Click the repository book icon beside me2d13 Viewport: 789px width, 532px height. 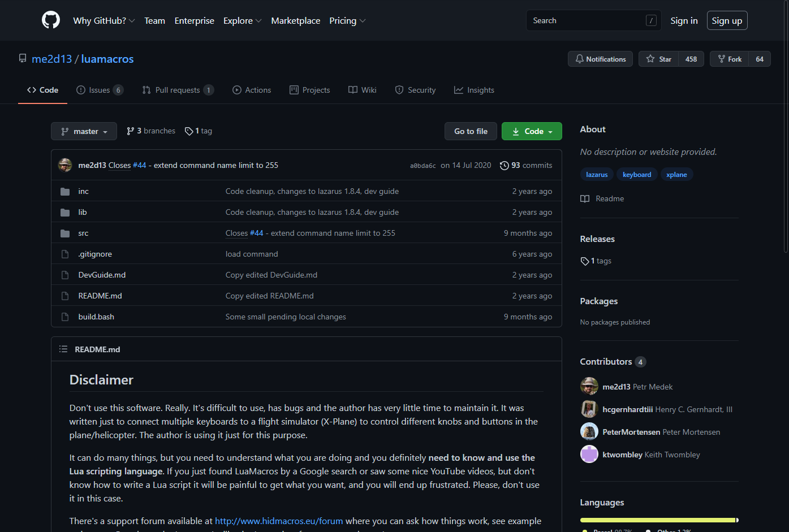23,59
